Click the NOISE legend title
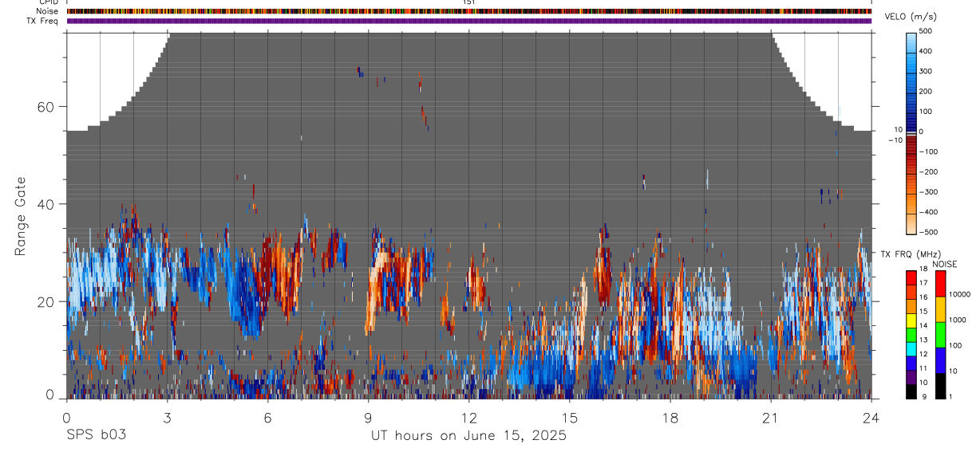 click(943, 264)
